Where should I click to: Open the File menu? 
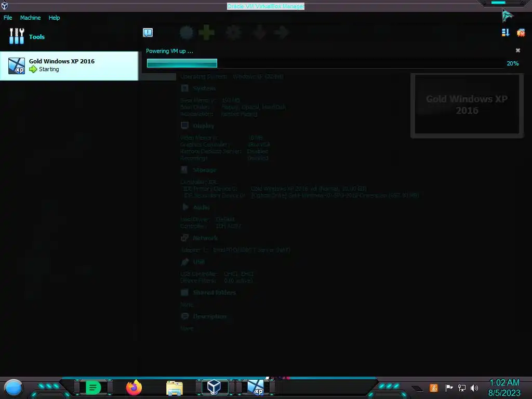pos(8,18)
